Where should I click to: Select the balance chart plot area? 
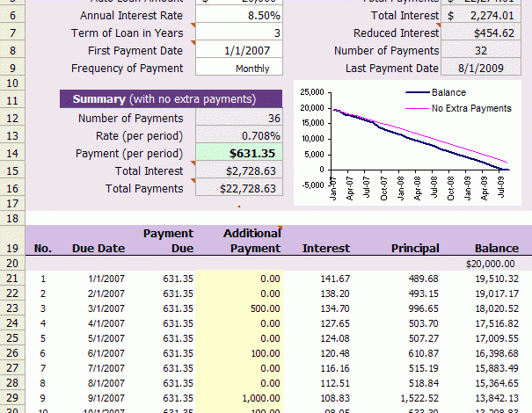[x=420, y=138]
